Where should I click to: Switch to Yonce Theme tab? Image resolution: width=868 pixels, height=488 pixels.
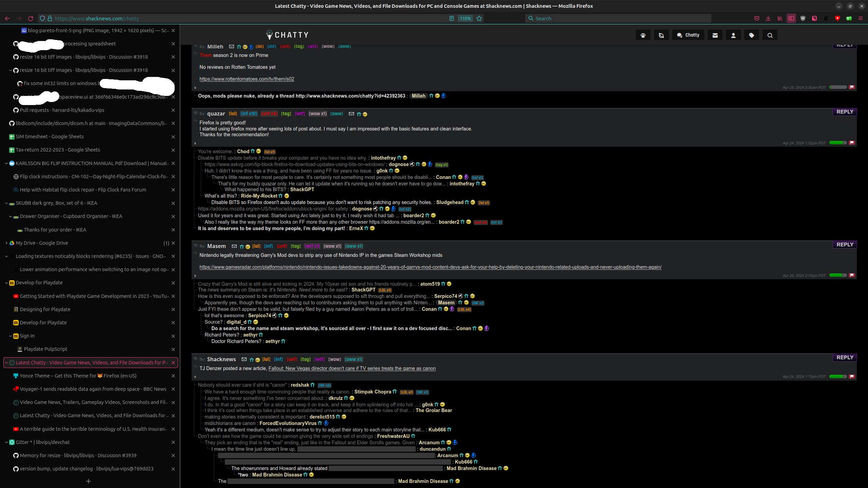(88, 376)
